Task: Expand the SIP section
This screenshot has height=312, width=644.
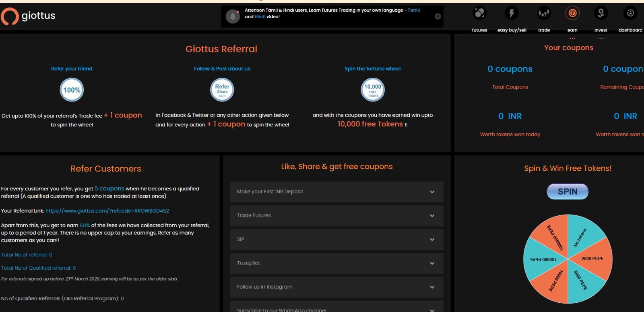Action: pyautogui.click(x=336, y=239)
